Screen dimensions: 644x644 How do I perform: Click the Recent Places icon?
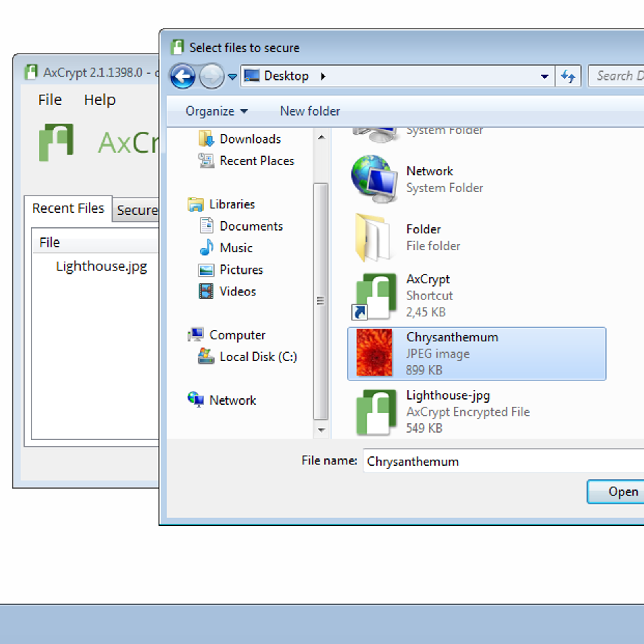tap(206, 161)
